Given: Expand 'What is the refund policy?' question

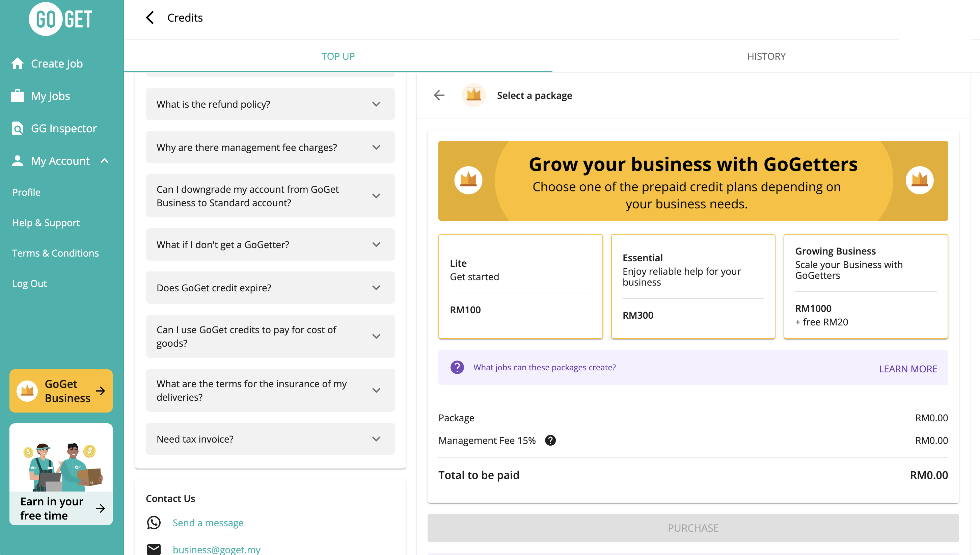Looking at the screenshot, I should [270, 104].
